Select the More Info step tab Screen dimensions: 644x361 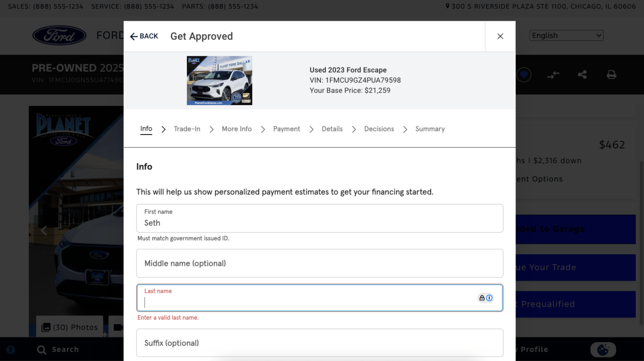[x=237, y=129]
